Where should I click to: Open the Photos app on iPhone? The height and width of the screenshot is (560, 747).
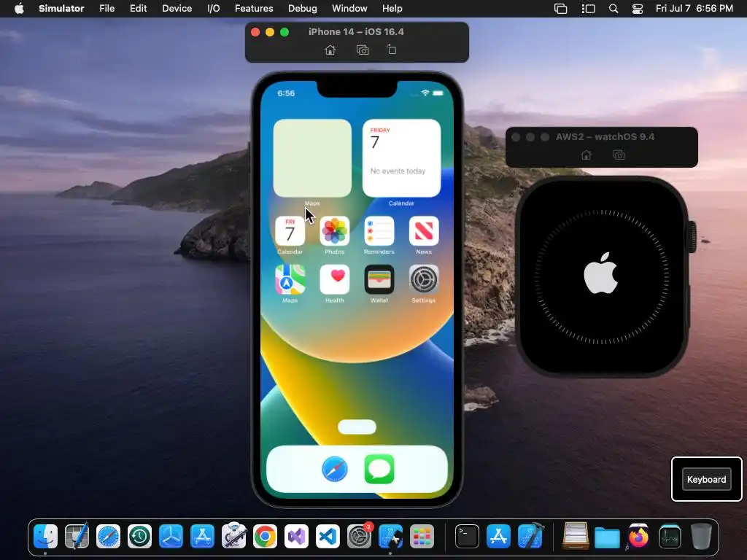click(334, 231)
